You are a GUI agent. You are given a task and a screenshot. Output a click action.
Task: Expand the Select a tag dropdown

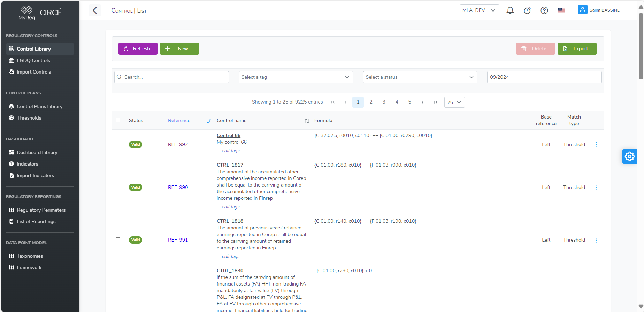pos(296,77)
